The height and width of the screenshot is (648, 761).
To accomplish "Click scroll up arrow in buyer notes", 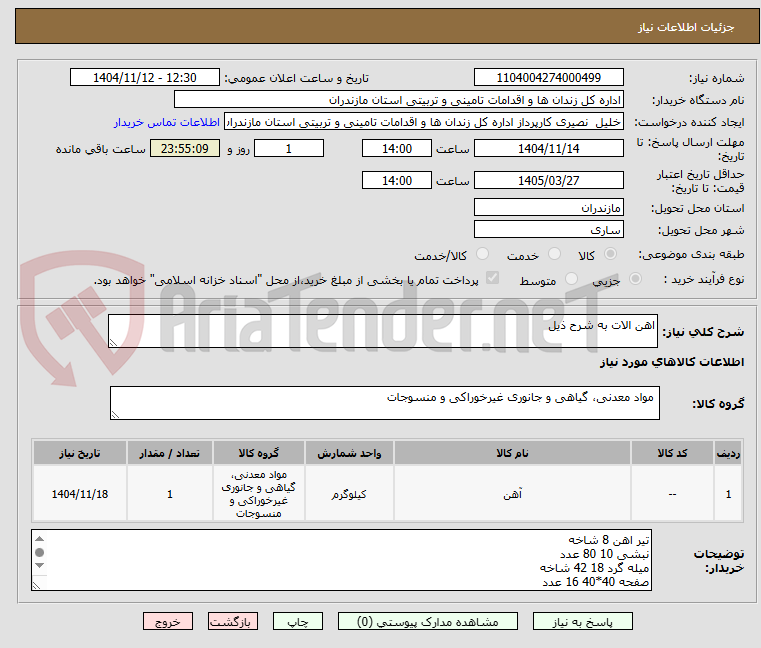I will (40, 539).
